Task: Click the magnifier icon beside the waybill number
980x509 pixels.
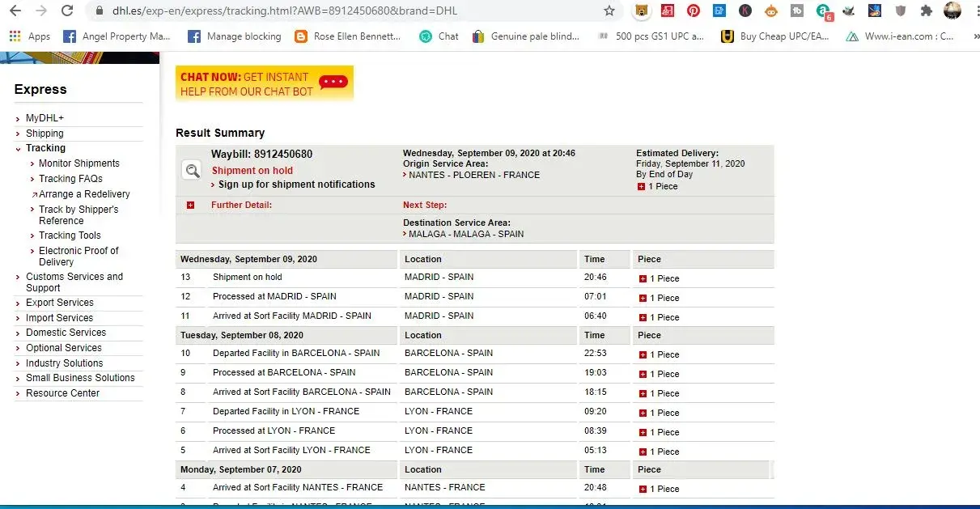Action: pyautogui.click(x=193, y=170)
